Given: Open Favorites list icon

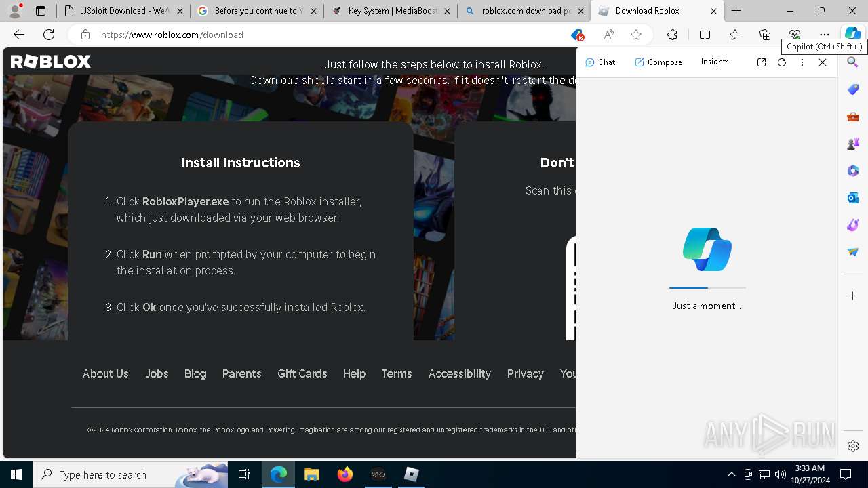Looking at the screenshot, I should [x=735, y=35].
